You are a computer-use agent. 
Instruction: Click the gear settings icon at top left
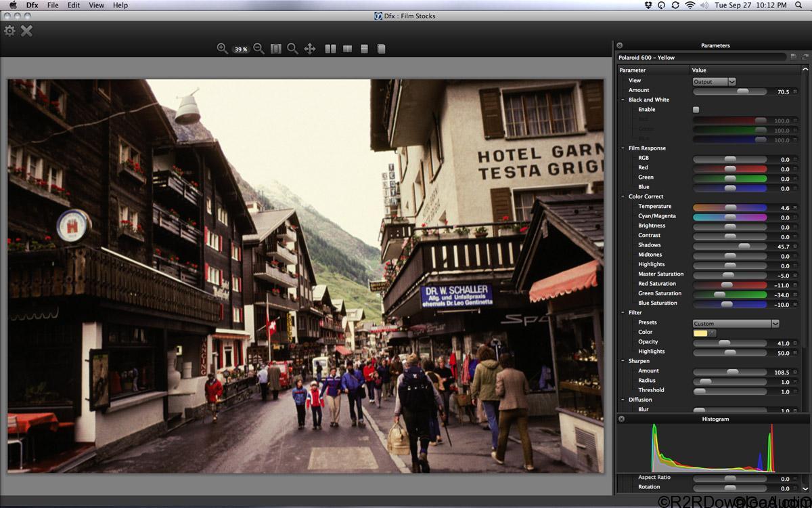pos(9,30)
